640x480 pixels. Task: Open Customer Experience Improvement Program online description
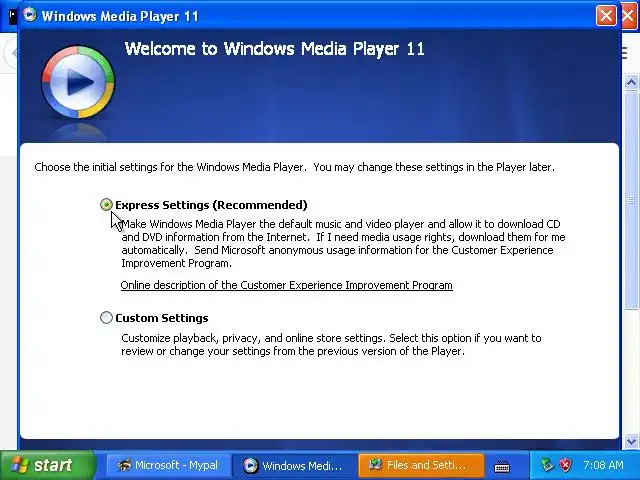(287, 285)
